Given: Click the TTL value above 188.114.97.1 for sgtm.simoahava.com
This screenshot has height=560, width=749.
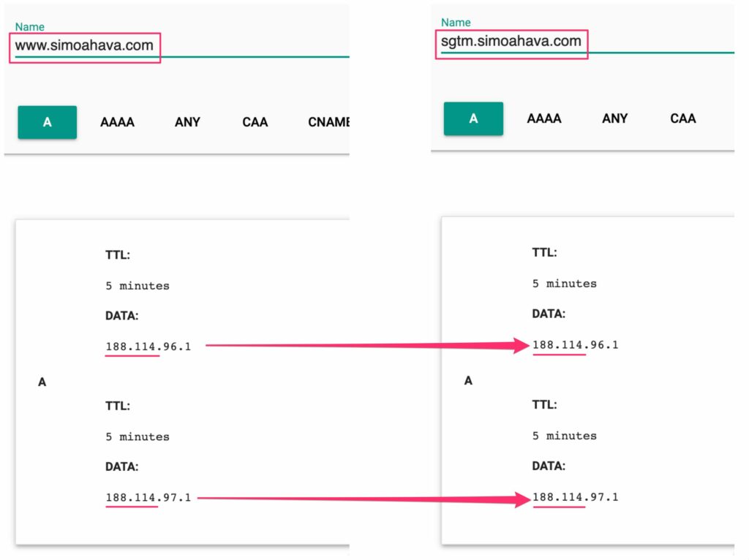Looking at the screenshot, I should pos(564,436).
